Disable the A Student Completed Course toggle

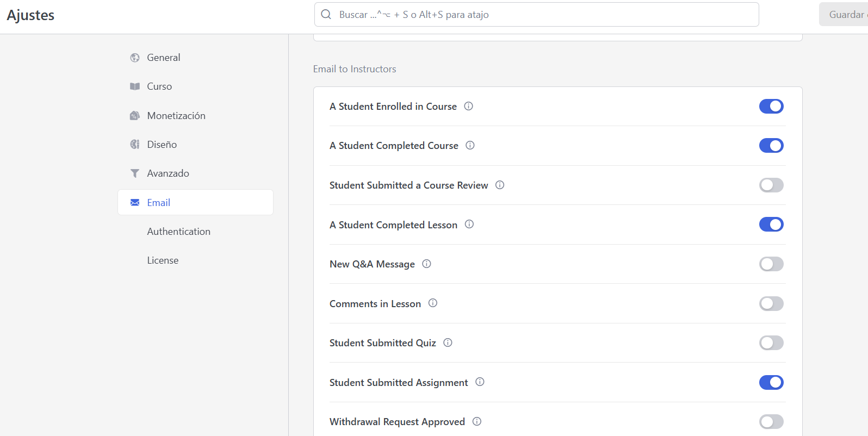[x=771, y=146]
